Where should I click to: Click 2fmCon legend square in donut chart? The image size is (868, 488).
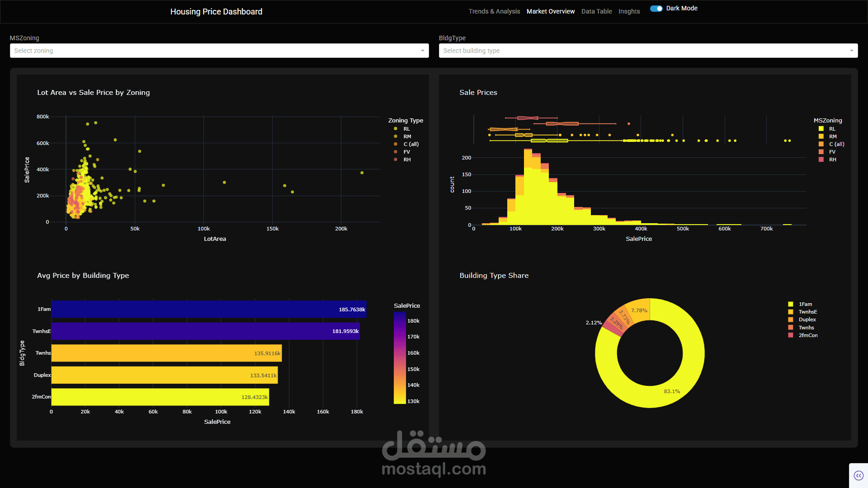pyautogui.click(x=791, y=335)
